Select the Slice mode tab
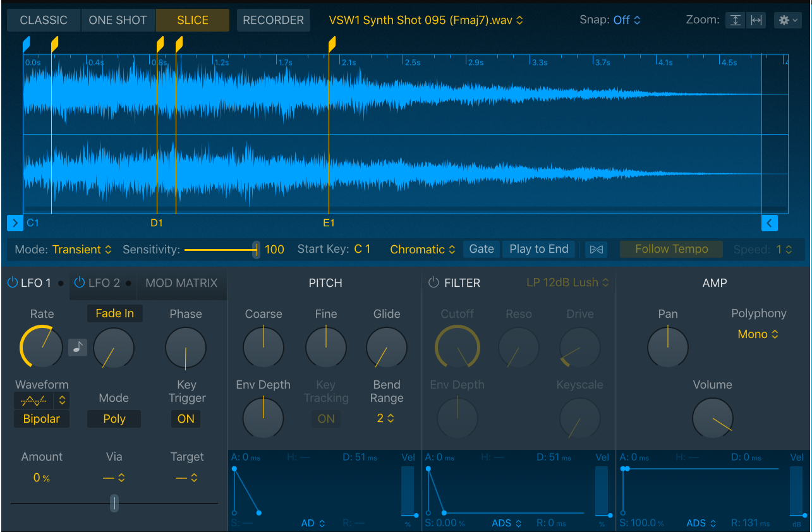 pos(193,20)
